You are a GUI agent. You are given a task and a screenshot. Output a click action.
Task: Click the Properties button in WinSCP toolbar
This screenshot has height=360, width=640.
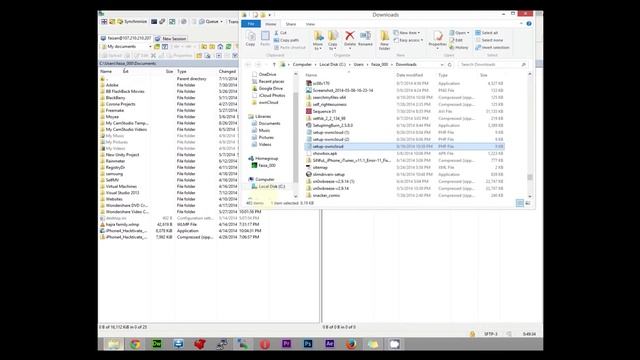coord(179,55)
